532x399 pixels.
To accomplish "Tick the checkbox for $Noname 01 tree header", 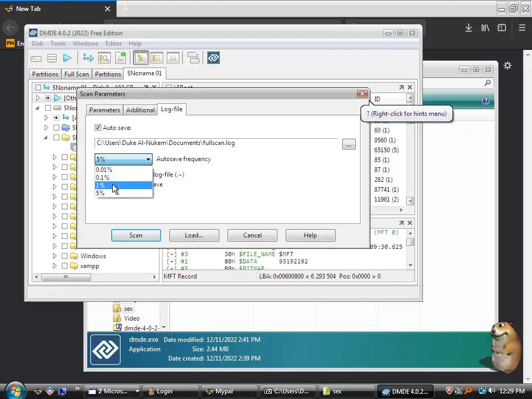I will 38,87.
